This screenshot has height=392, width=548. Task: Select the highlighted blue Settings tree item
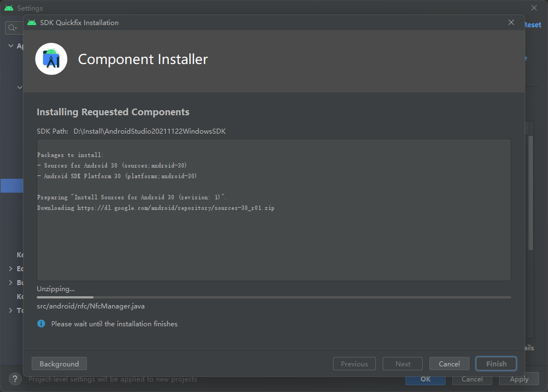pos(12,186)
